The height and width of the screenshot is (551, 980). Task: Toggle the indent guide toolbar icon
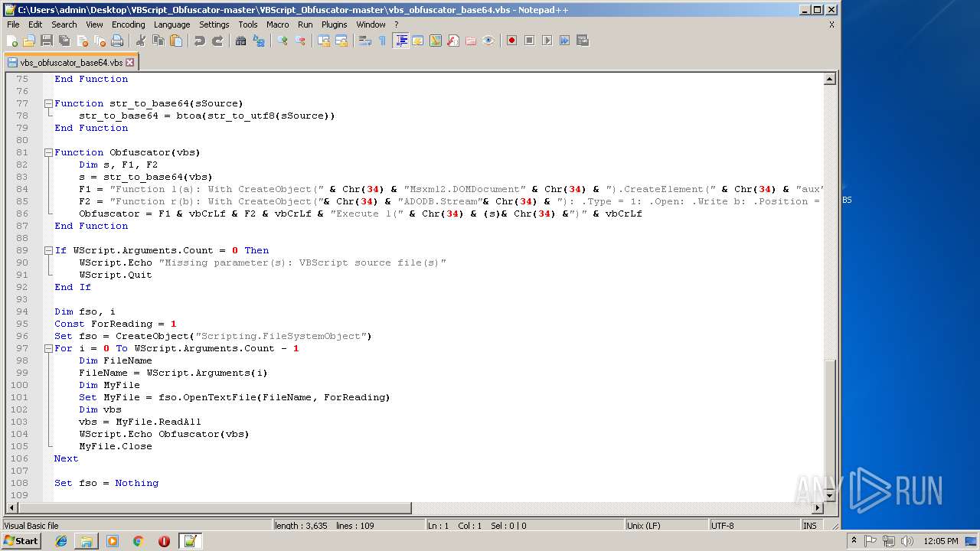pyautogui.click(x=400, y=41)
